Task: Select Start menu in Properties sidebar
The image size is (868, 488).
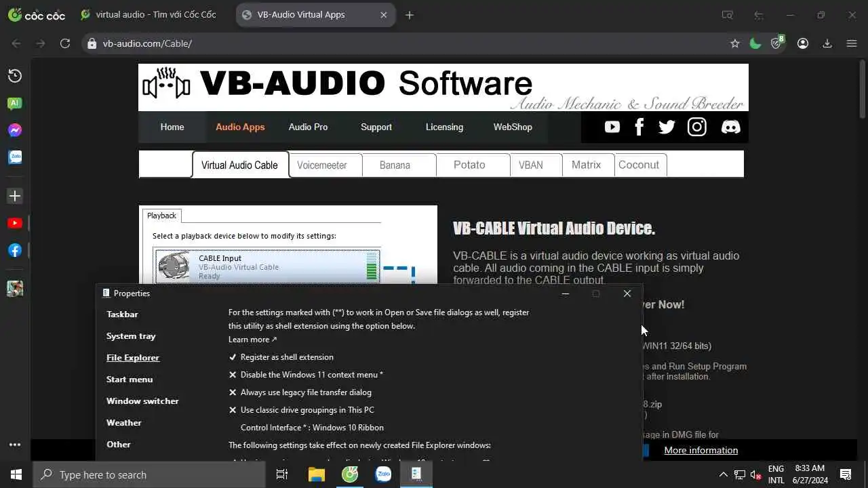Action: tap(130, 379)
